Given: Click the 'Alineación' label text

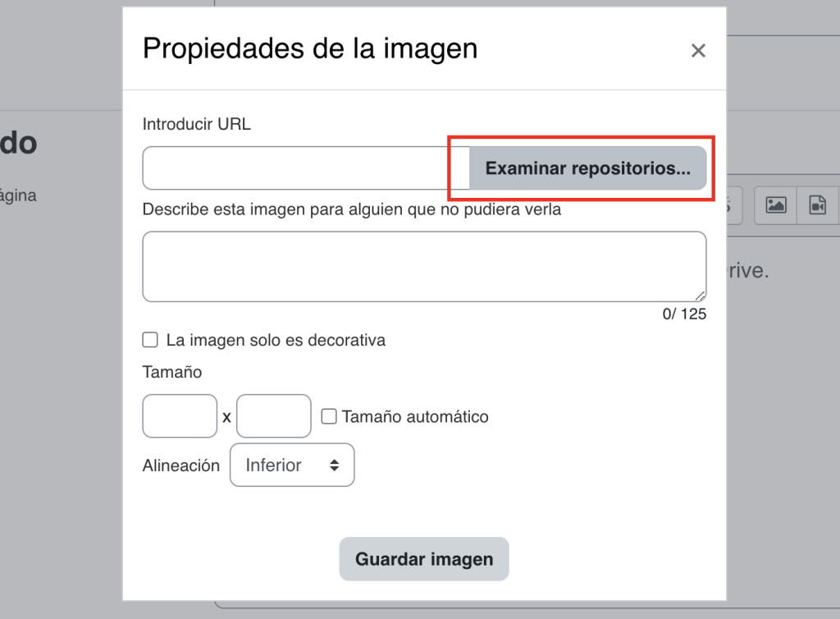Looking at the screenshot, I should (x=181, y=465).
